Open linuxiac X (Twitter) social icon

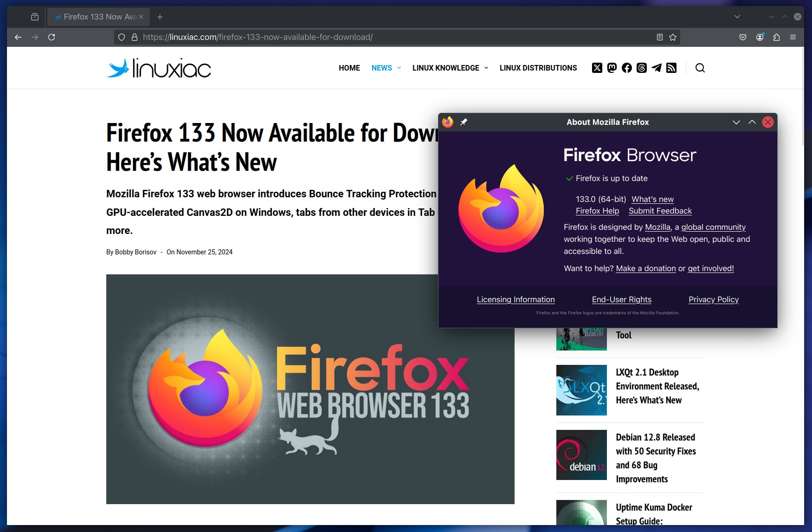(x=597, y=68)
